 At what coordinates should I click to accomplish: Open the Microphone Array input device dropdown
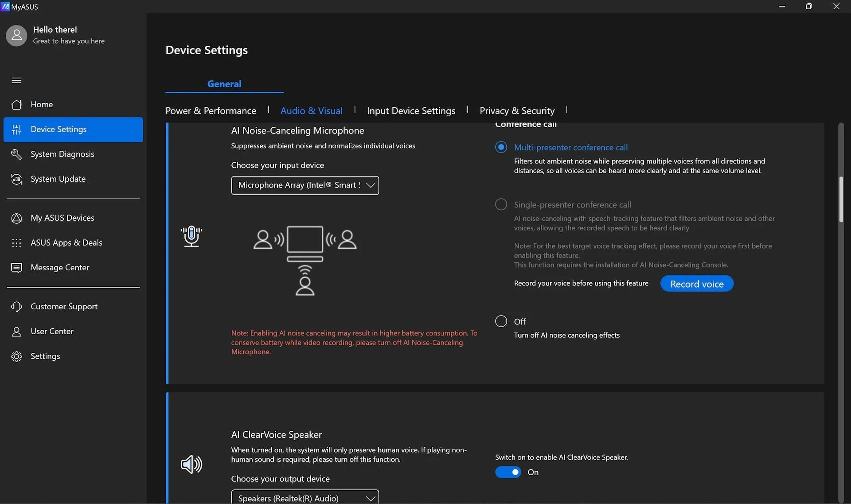(305, 185)
